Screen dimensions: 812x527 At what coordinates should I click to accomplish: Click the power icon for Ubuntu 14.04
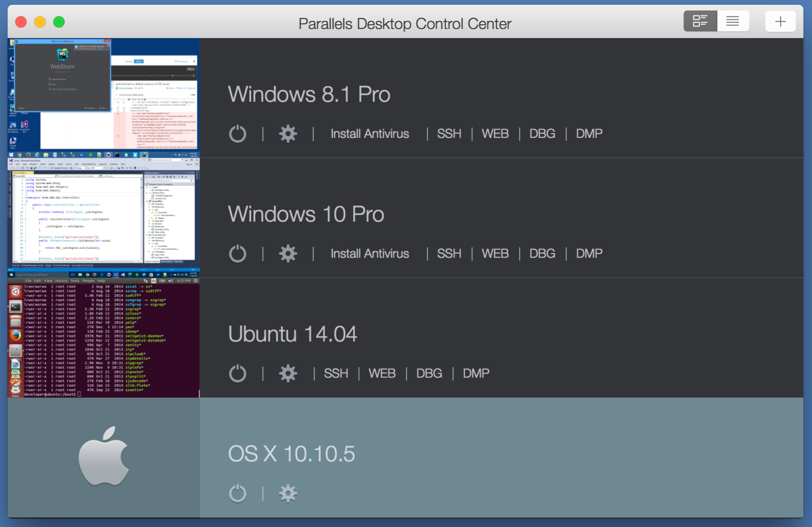click(x=237, y=373)
